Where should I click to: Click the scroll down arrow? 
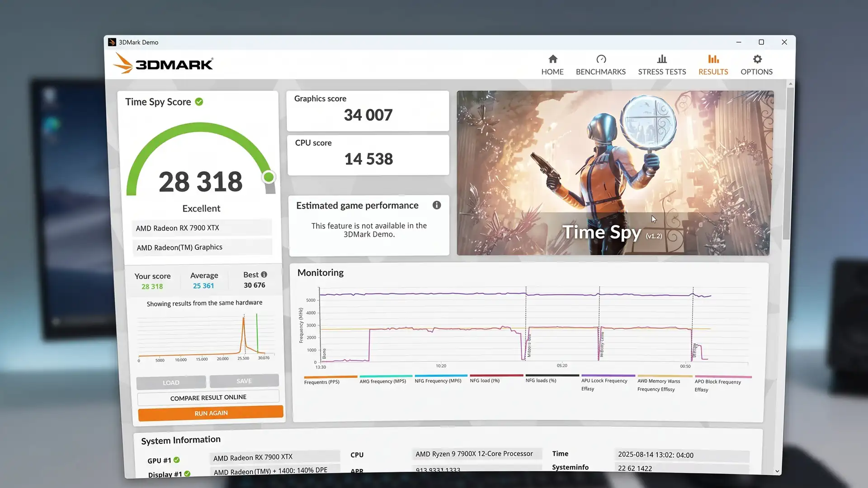pyautogui.click(x=777, y=471)
